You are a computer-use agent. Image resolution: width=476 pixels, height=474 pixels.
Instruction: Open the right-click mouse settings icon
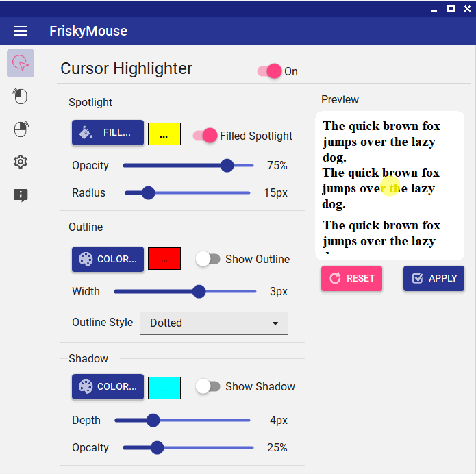coord(21,129)
